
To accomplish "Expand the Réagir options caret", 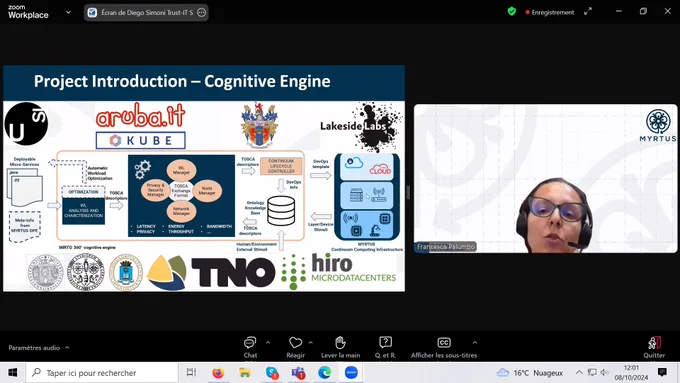I will (311, 343).
